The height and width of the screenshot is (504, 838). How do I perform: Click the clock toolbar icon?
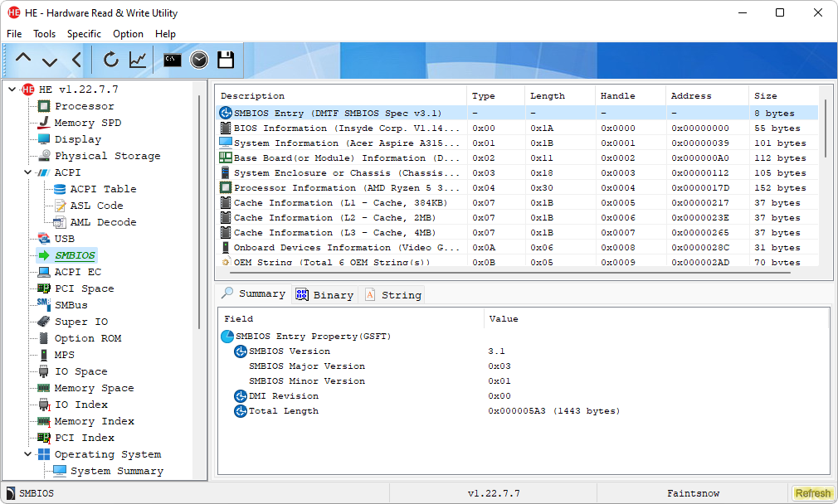coord(198,60)
